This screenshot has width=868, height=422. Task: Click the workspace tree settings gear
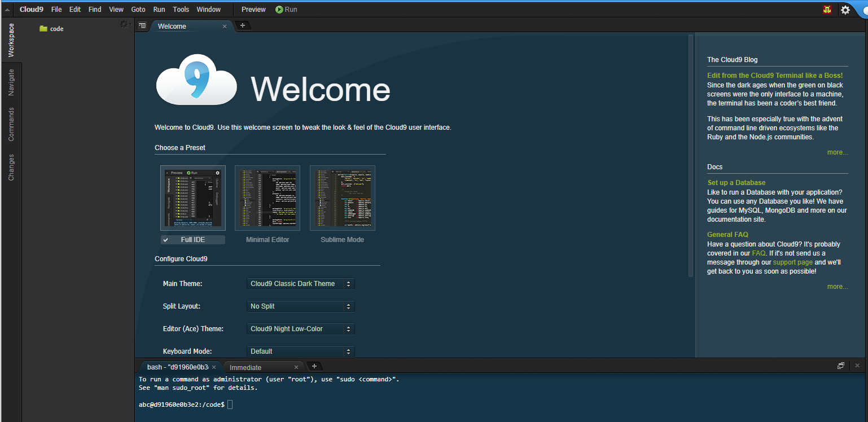(124, 24)
